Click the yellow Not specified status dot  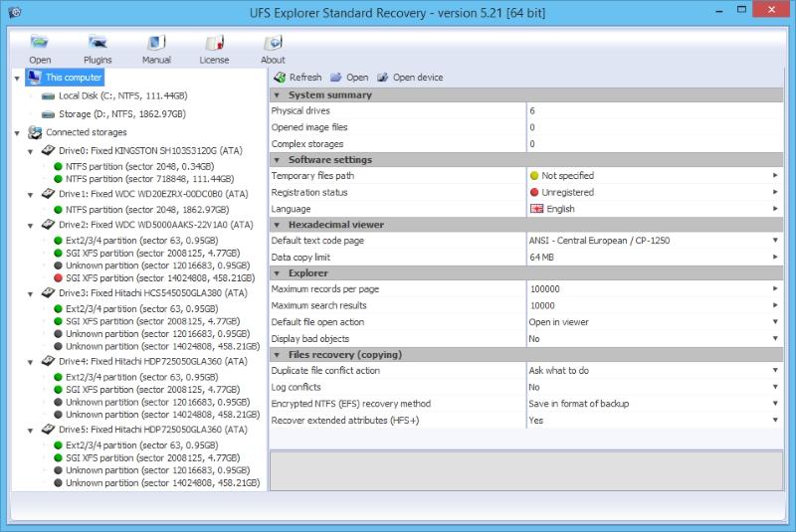tap(534, 175)
